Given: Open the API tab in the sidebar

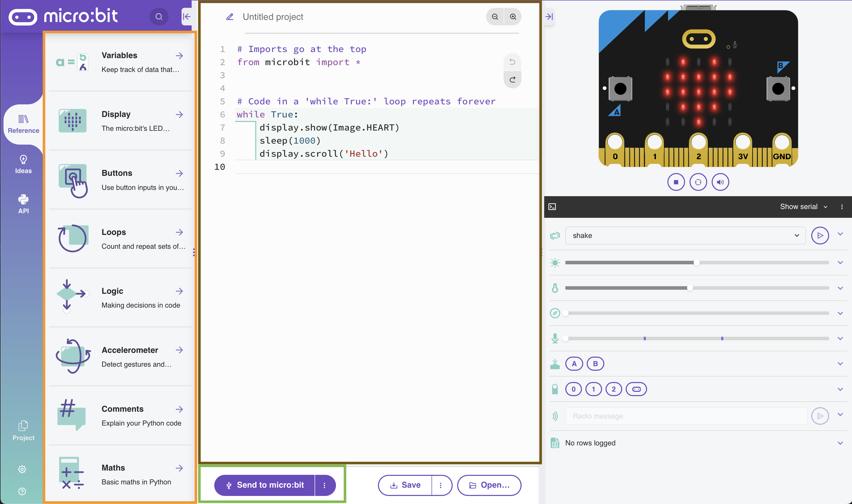Looking at the screenshot, I should pyautogui.click(x=23, y=204).
